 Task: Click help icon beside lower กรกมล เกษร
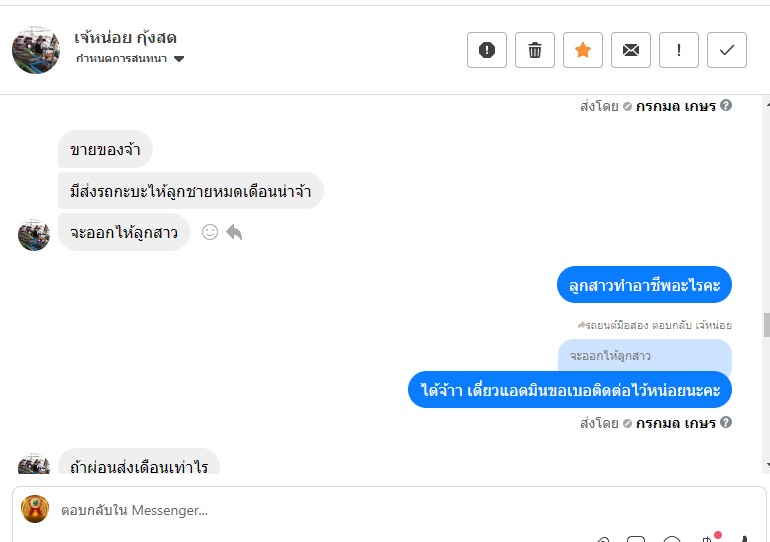pos(726,422)
